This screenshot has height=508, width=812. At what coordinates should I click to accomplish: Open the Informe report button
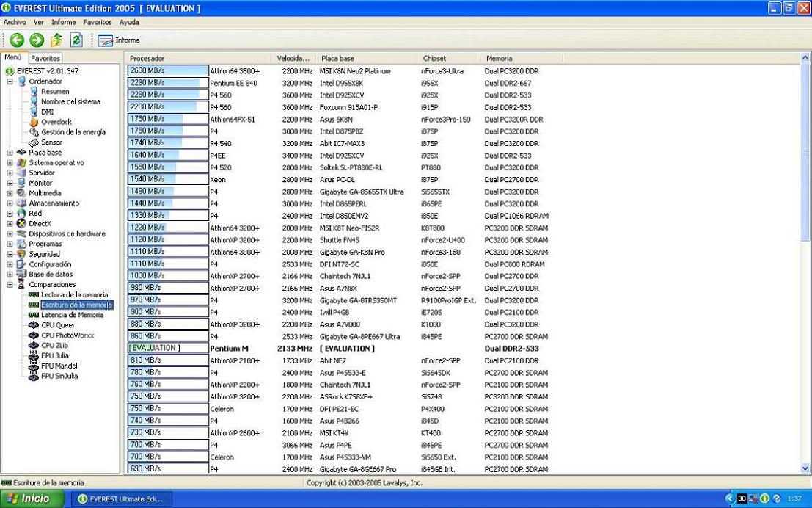(119, 40)
